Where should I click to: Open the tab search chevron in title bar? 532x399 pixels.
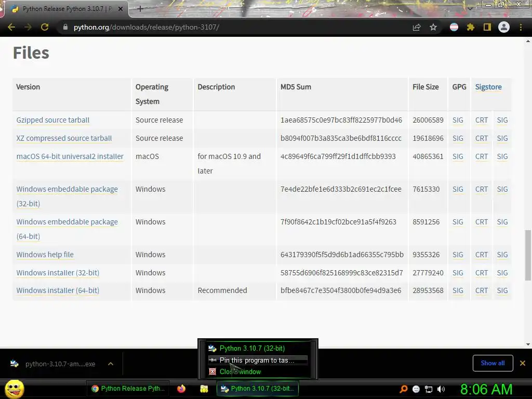coord(470,8)
